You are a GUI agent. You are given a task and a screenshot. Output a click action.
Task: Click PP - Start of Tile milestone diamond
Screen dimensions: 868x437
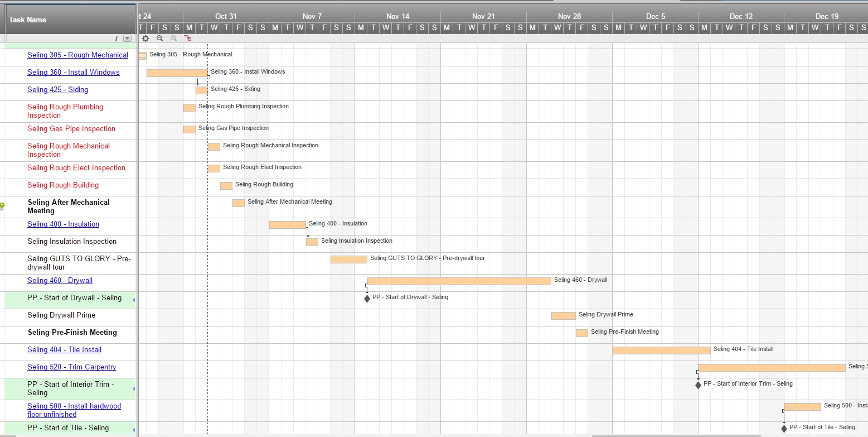pyautogui.click(x=784, y=429)
